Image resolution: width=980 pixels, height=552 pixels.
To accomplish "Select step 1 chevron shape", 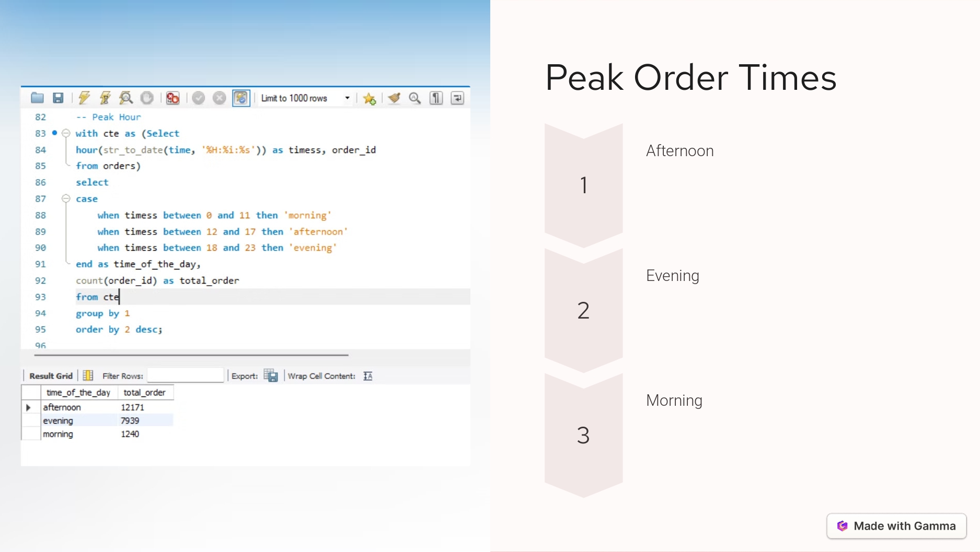I will click(x=584, y=185).
